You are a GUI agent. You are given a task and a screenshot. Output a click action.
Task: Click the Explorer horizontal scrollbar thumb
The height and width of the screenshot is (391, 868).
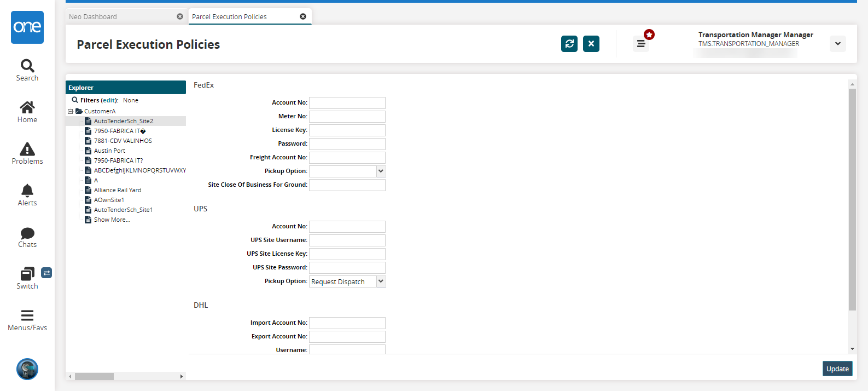coord(94,376)
